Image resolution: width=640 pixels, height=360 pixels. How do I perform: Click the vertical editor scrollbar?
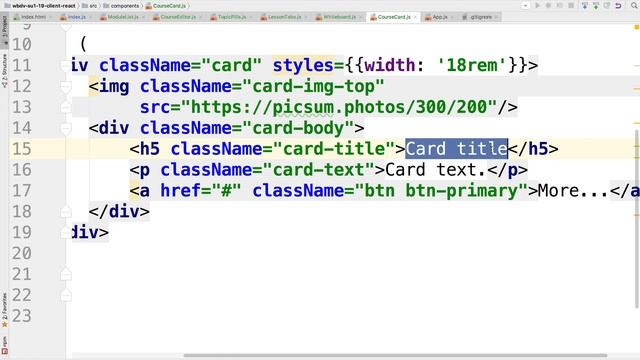[x=637, y=219]
